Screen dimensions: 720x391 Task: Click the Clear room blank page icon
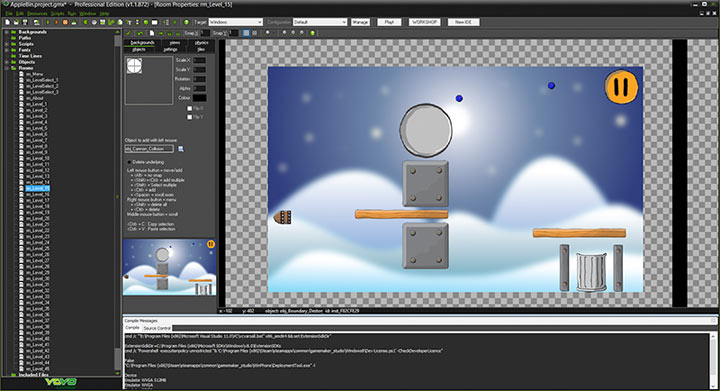click(x=152, y=33)
